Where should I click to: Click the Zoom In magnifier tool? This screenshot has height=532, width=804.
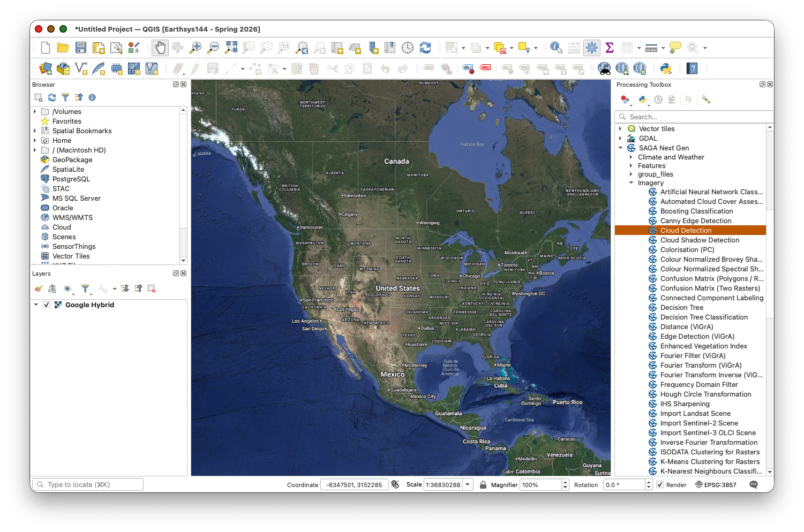tap(196, 48)
